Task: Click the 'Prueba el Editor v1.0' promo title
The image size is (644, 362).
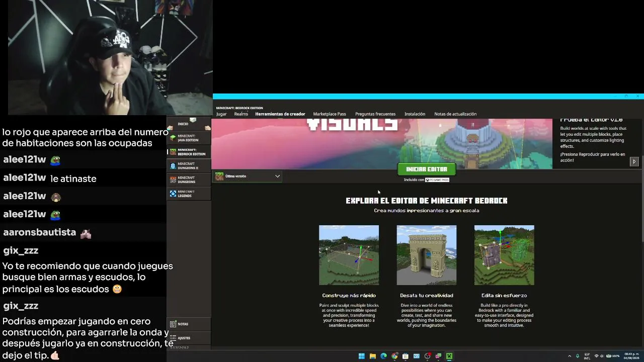Action: 591,120
